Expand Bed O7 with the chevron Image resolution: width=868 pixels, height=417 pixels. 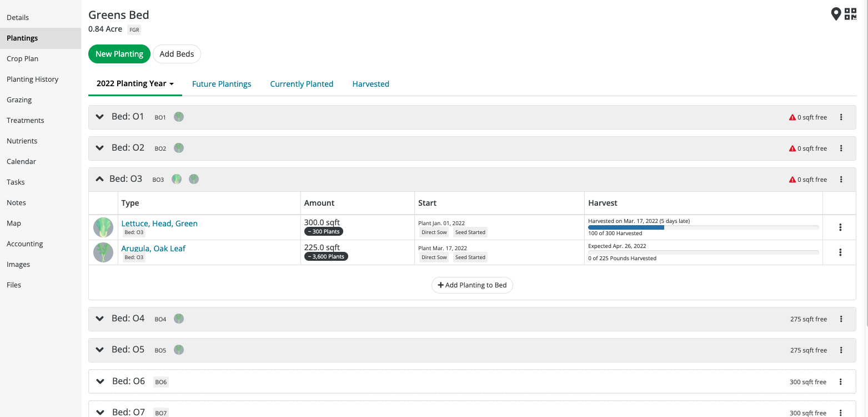pyautogui.click(x=101, y=412)
